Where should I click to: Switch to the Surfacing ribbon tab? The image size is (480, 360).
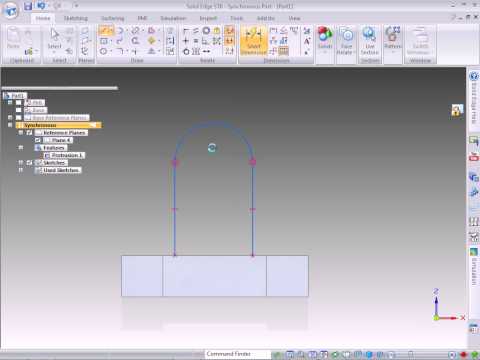[x=113, y=18]
